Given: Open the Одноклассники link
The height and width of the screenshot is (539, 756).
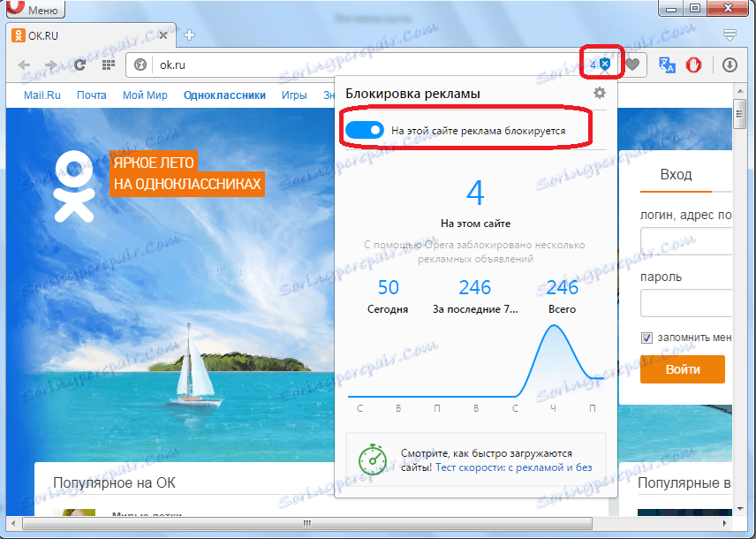Looking at the screenshot, I should coord(224,95).
